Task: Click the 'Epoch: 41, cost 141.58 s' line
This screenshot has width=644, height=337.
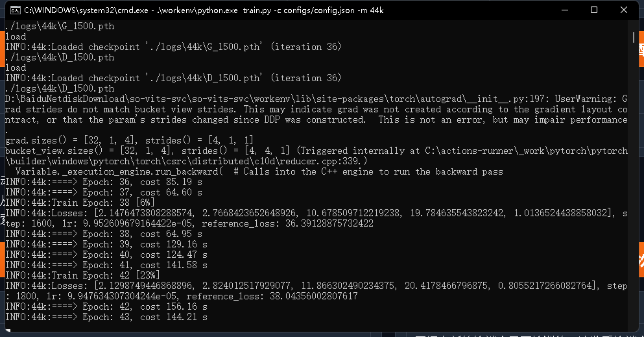Action: pos(106,265)
